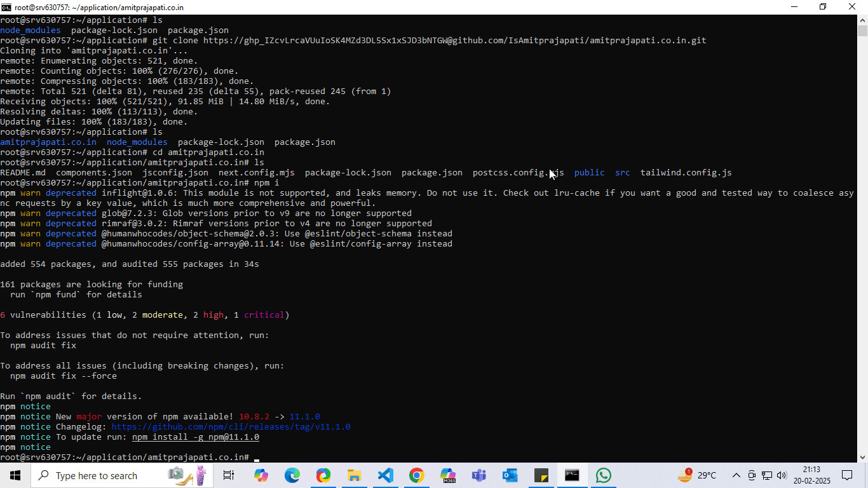Screen dimensions: 868x488
Task: Click the command prompt taskbar icon
Action: (572, 475)
